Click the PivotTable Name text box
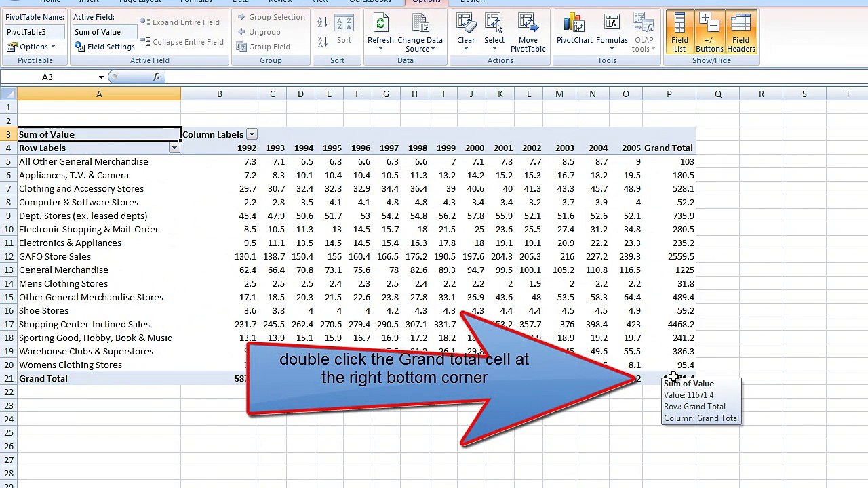This screenshot has width=868, height=488. coord(35,32)
